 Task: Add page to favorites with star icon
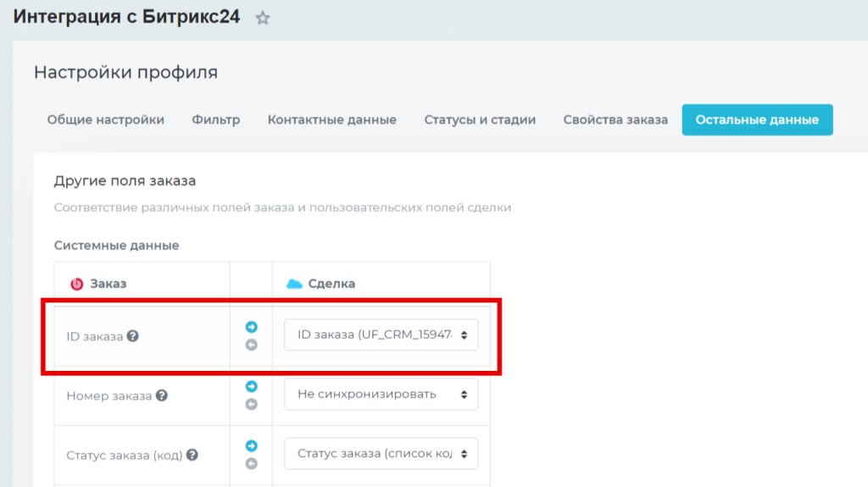point(263,19)
